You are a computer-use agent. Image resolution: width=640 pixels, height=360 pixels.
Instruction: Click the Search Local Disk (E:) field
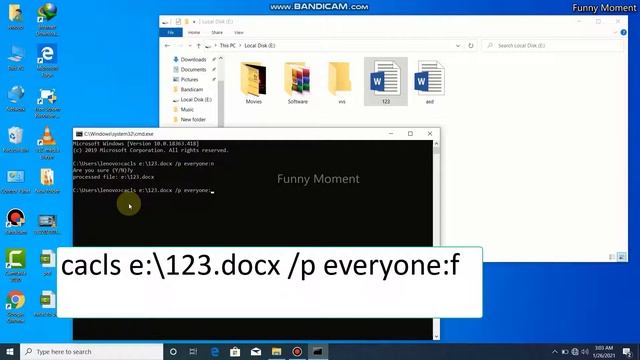(553, 46)
